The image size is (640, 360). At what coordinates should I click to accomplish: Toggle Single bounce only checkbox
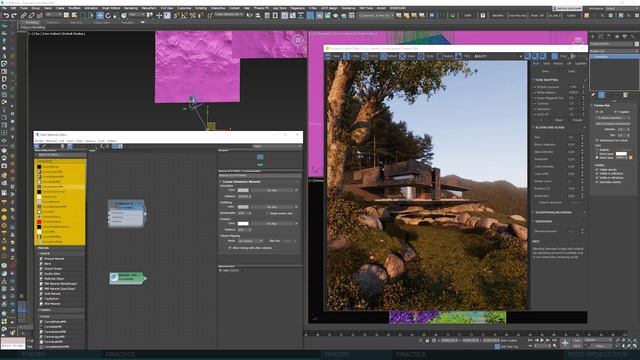click(268, 213)
